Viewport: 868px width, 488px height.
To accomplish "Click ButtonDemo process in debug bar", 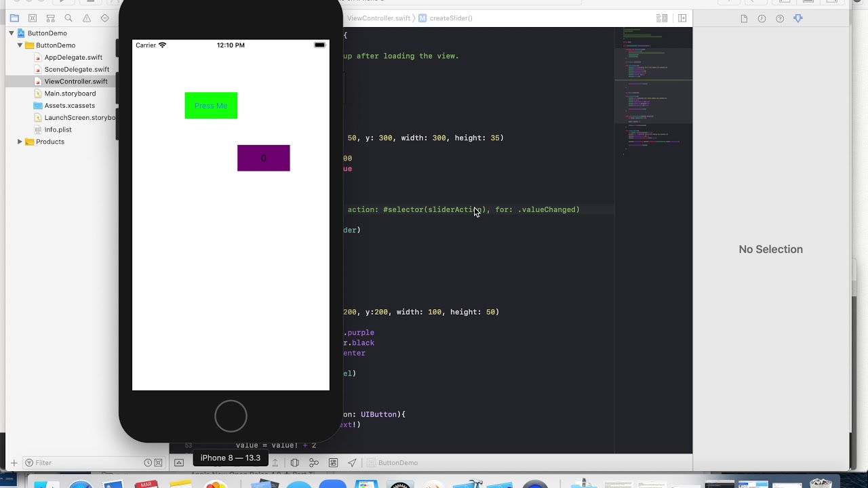I will click(x=393, y=463).
